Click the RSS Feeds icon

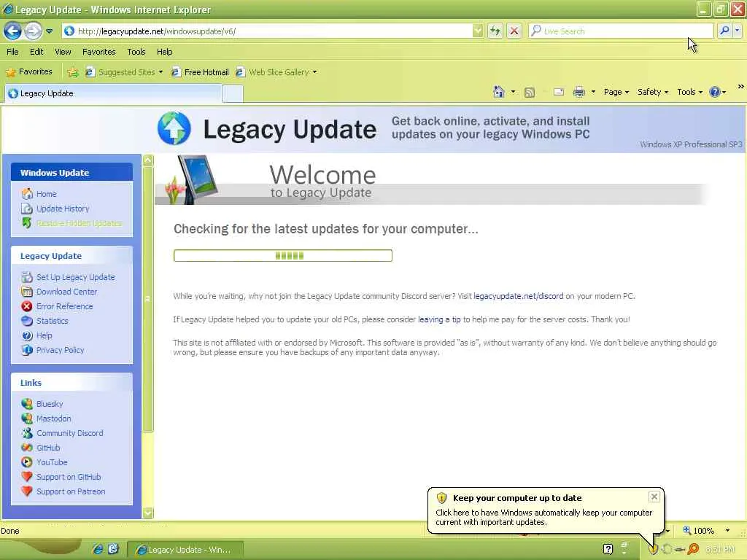[530, 93]
